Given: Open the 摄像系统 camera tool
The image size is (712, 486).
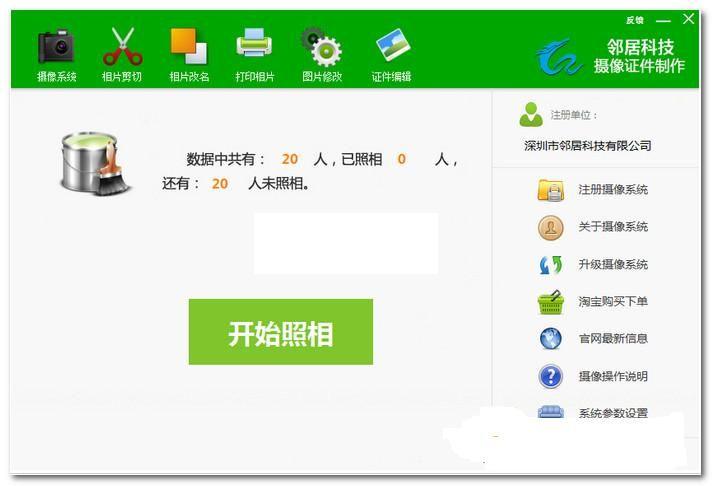Looking at the screenshot, I should (56, 53).
